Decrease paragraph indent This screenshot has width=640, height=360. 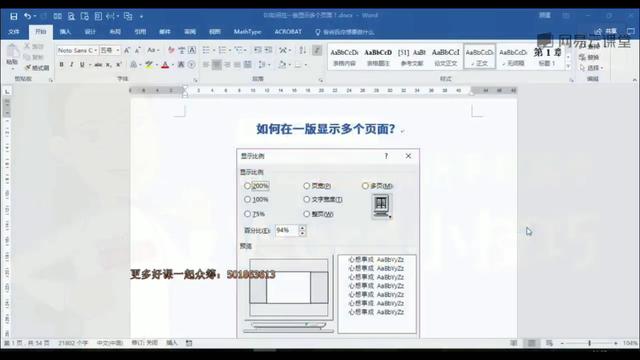coord(258,50)
